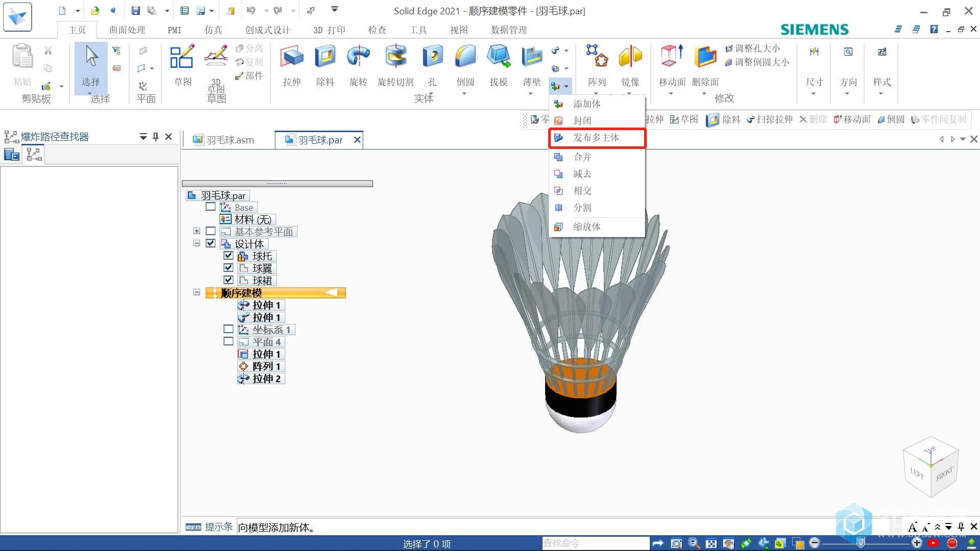980x551 pixels.
Task: Click the Style (样式) icon
Action: [x=882, y=52]
